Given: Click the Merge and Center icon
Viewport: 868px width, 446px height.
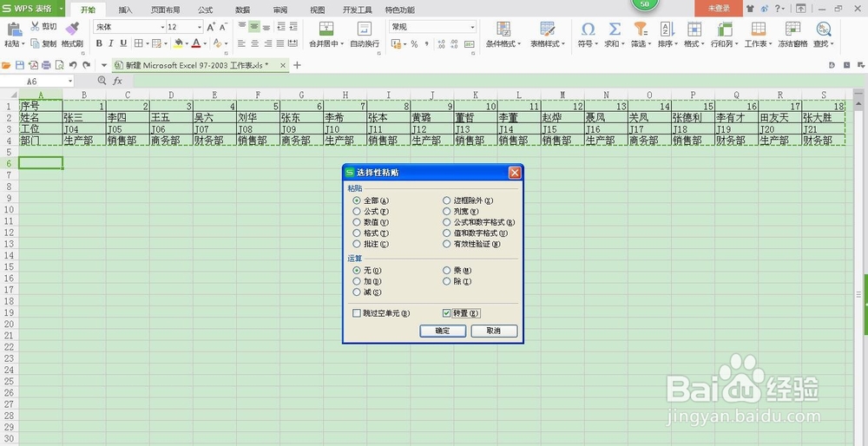Looking at the screenshot, I should click(326, 29).
